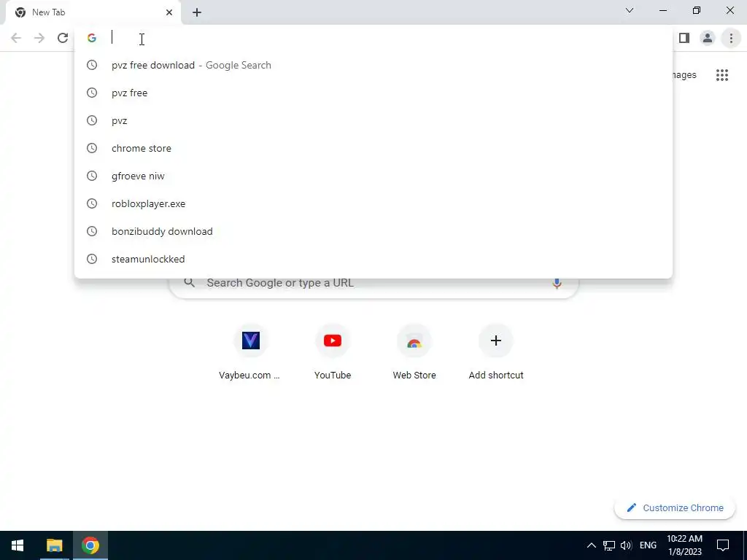Open Chrome's three-dot menu
This screenshot has width=747, height=560.
731,38
